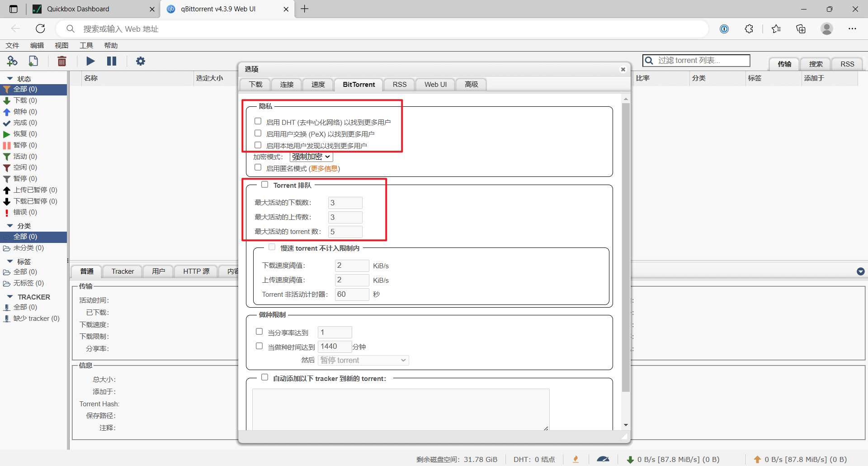Open the 工具 menu
This screenshot has height=466, width=868.
coord(86,45)
